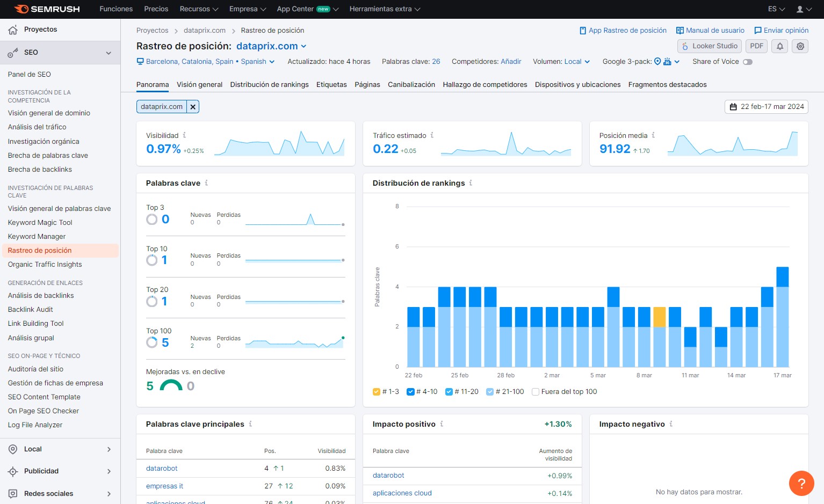Uncheck the # 1-3 rankings checkbox

[x=377, y=392]
